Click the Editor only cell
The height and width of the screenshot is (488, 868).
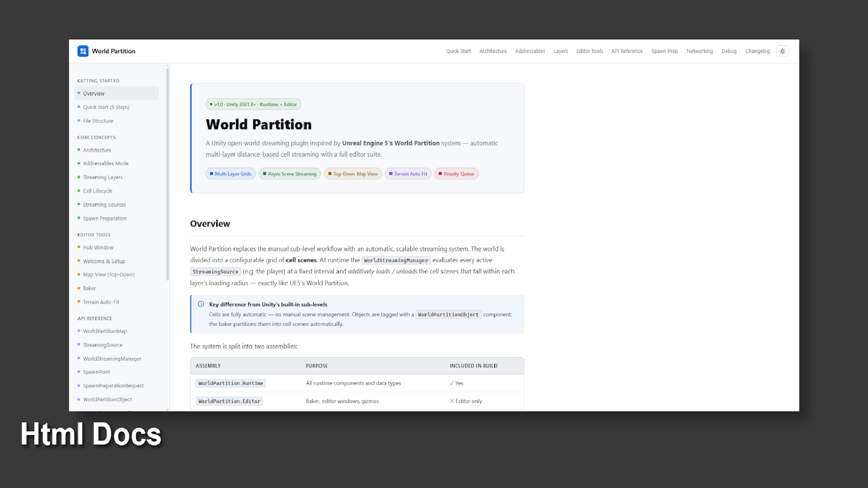click(x=466, y=401)
